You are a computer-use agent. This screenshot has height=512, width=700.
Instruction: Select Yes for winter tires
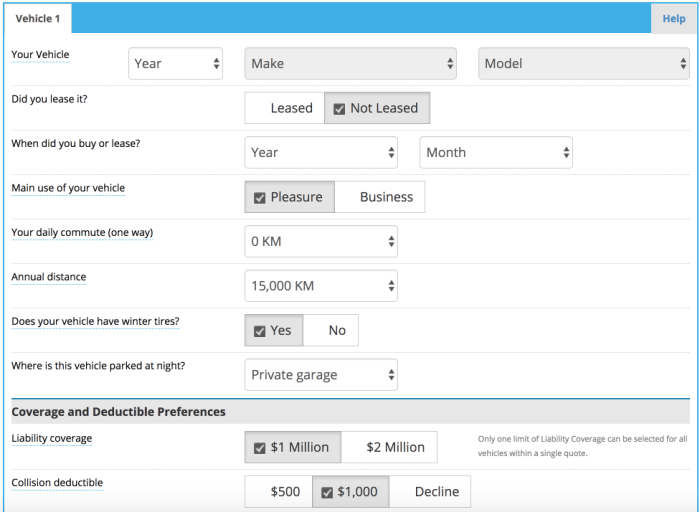273,330
